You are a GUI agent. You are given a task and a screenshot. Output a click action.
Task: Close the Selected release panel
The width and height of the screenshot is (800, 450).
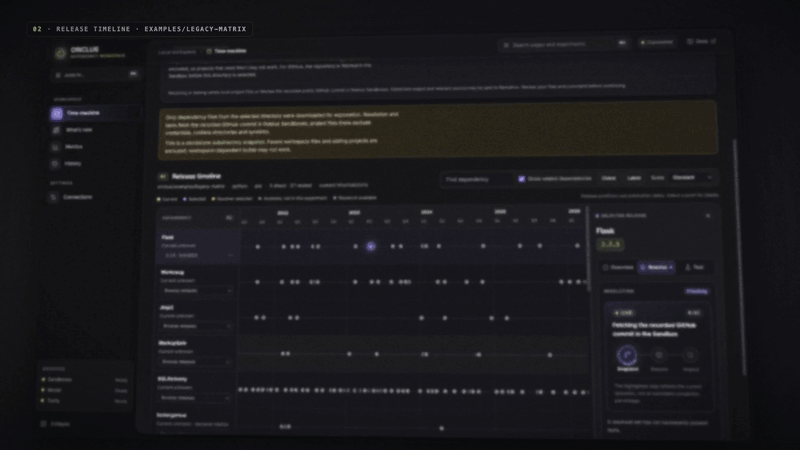(x=708, y=216)
